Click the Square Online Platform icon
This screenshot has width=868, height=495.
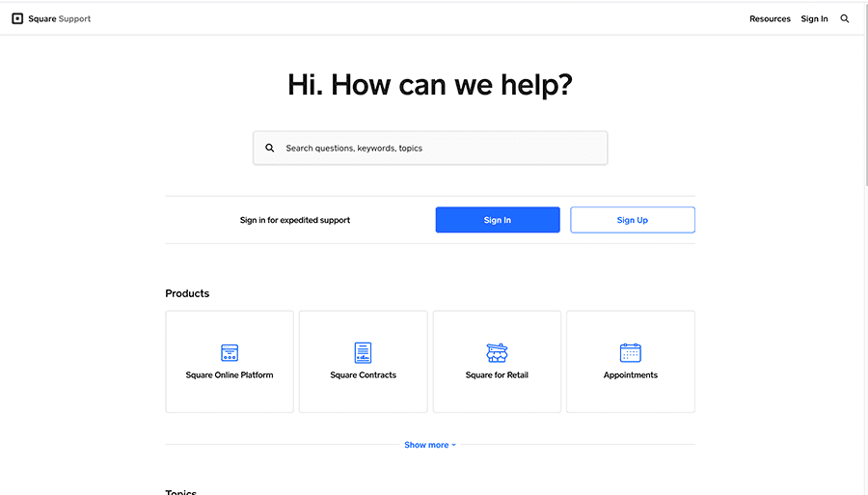point(230,353)
